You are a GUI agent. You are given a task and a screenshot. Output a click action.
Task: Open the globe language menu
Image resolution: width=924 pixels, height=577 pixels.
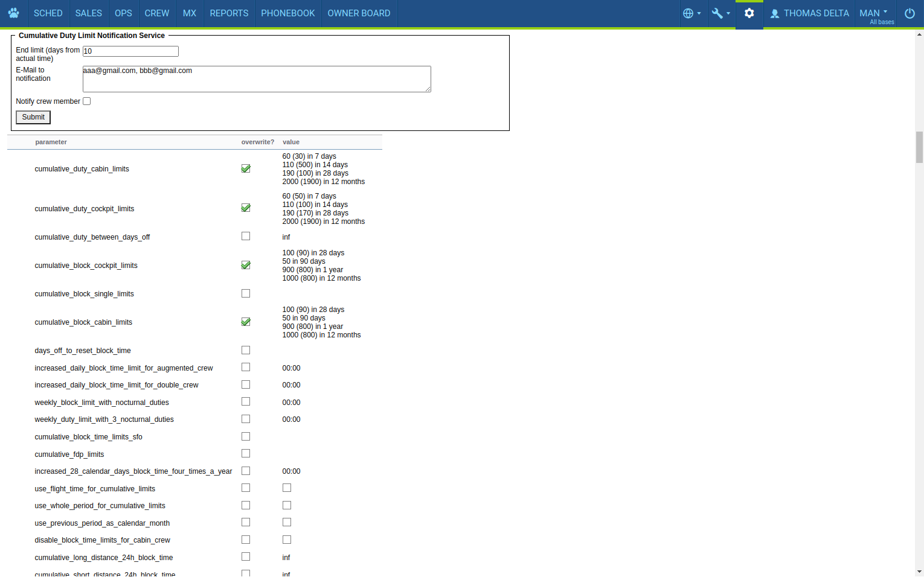691,13
